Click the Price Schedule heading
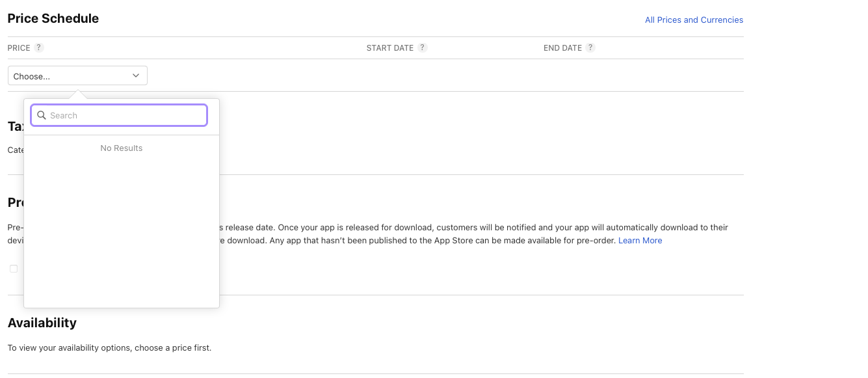868x378 pixels. (53, 18)
